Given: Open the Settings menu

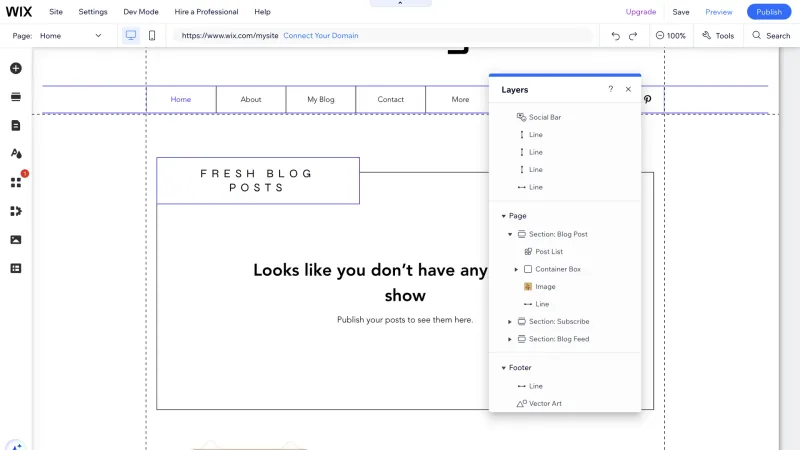Looking at the screenshot, I should click(93, 12).
